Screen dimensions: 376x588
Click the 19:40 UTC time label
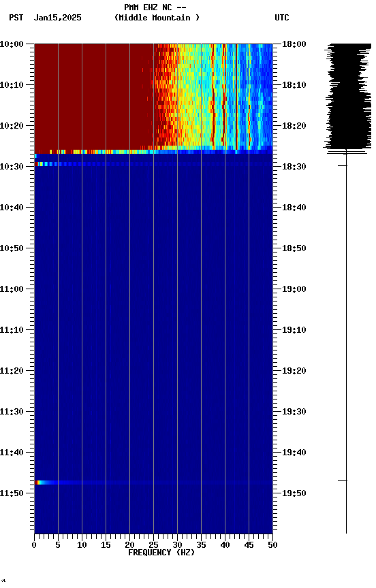click(x=294, y=453)
